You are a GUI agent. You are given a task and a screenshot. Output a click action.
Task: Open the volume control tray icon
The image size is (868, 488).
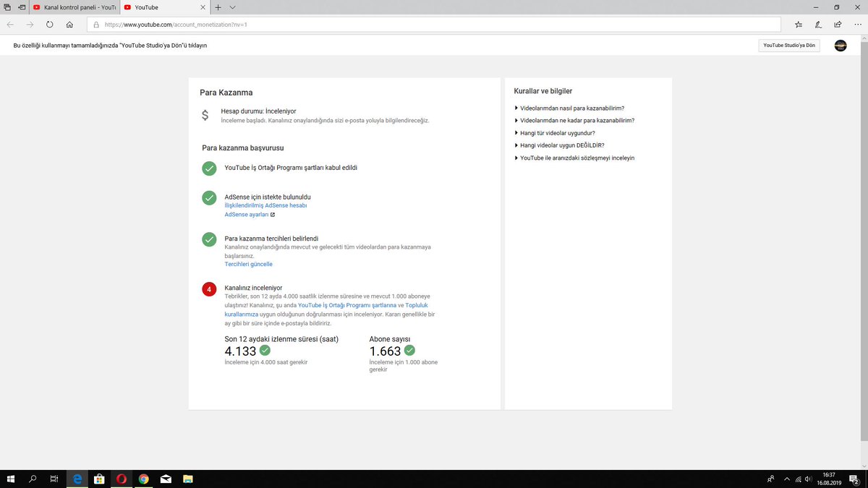(808, 479)
